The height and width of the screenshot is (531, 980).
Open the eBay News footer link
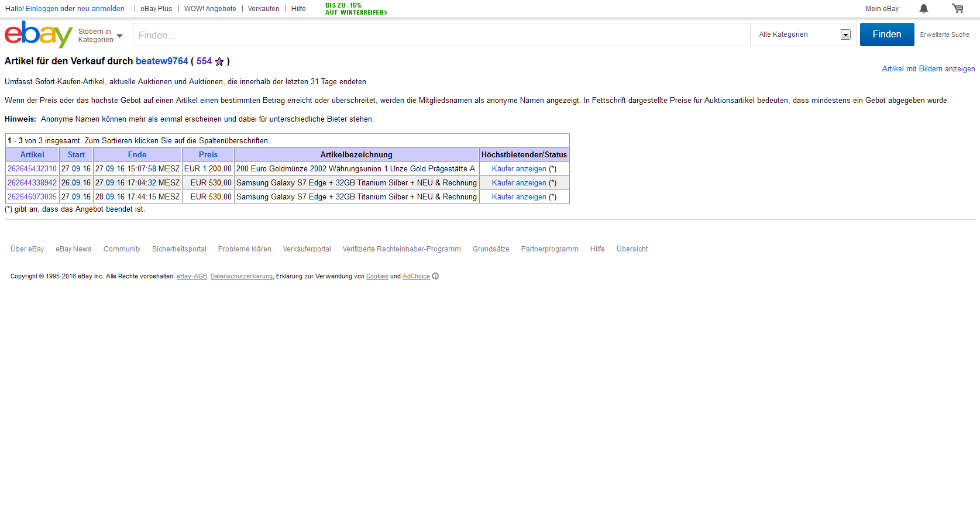74,249
